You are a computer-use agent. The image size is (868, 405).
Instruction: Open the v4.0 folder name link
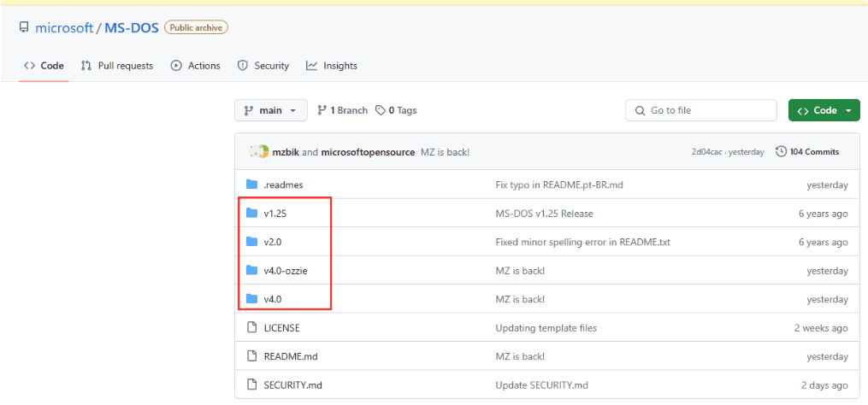tap(273, 300)
